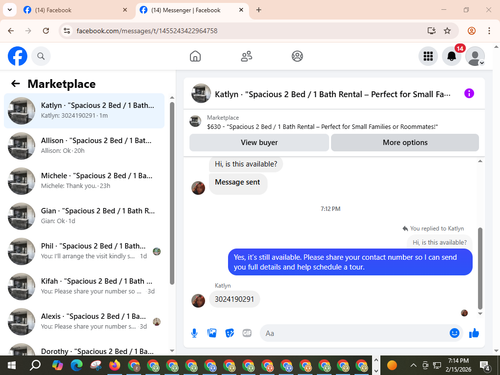The width and height of the screenshot is (500, 375).
Task: Switch to the Messenger | Facebook tab
Action: tap(192, 10)
